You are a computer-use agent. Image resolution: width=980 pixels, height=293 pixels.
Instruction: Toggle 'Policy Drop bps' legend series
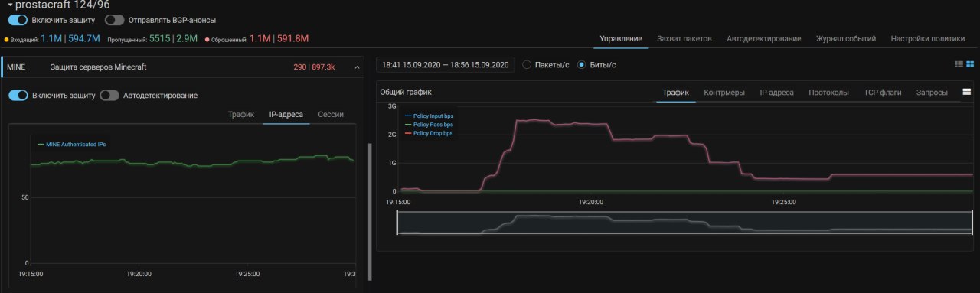coord(429,133)
